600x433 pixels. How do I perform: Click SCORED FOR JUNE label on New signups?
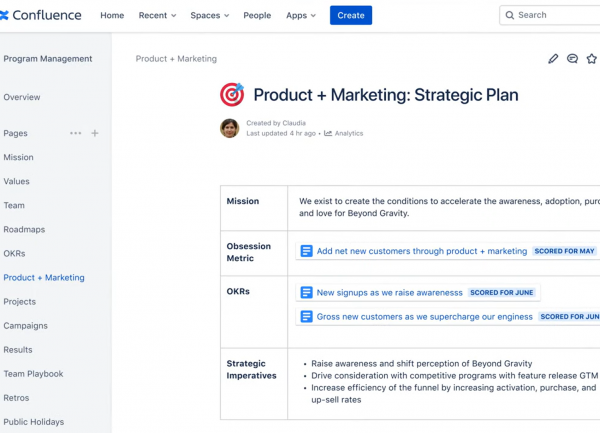(x=502, y=293)
